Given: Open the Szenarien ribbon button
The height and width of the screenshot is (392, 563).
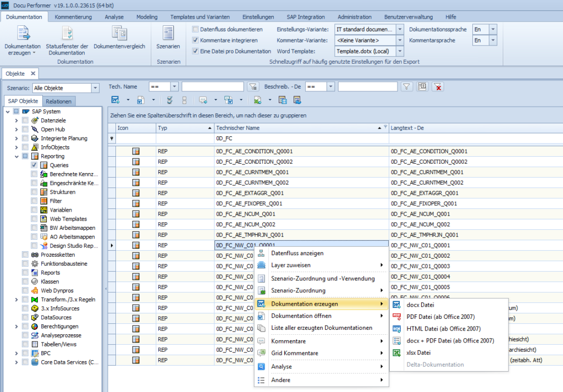Looking at the screenshot, I should click(x=168, y=34).
